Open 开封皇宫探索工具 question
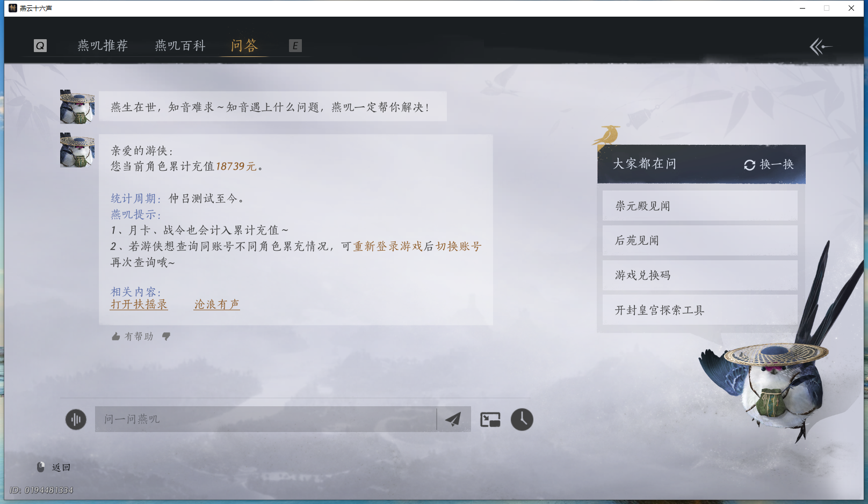The image size is (868, 504). (x=700, y=310)
